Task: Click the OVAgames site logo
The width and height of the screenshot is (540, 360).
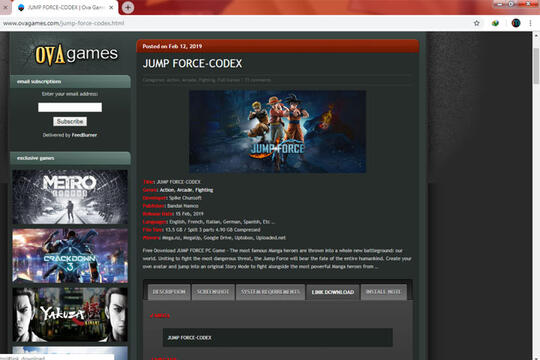Action: [x=76, y=54]
